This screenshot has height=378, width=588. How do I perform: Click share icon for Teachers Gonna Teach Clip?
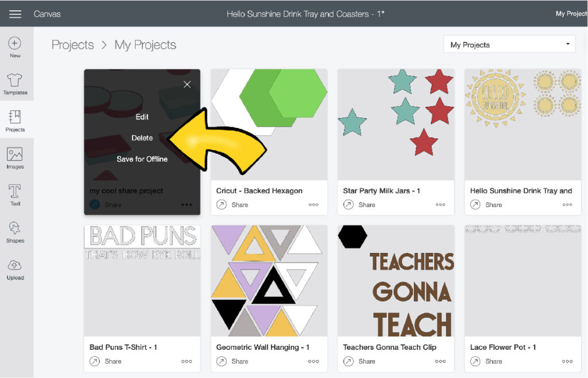[x=349, y=361]
